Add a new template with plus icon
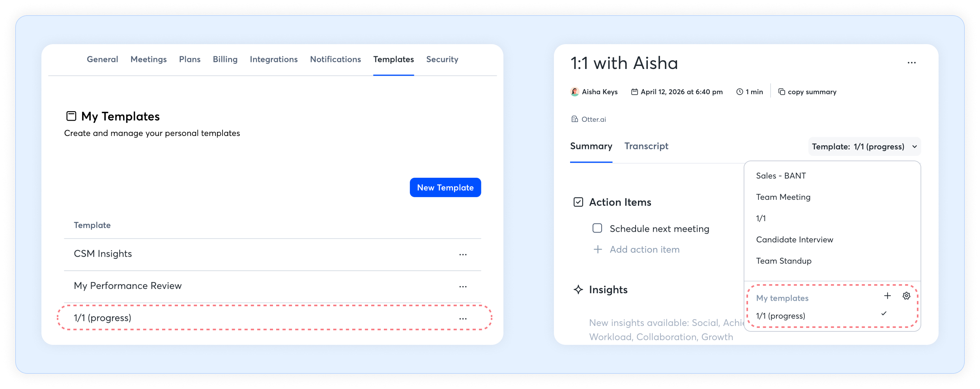 pyautogui.click(x=887, y=296)
